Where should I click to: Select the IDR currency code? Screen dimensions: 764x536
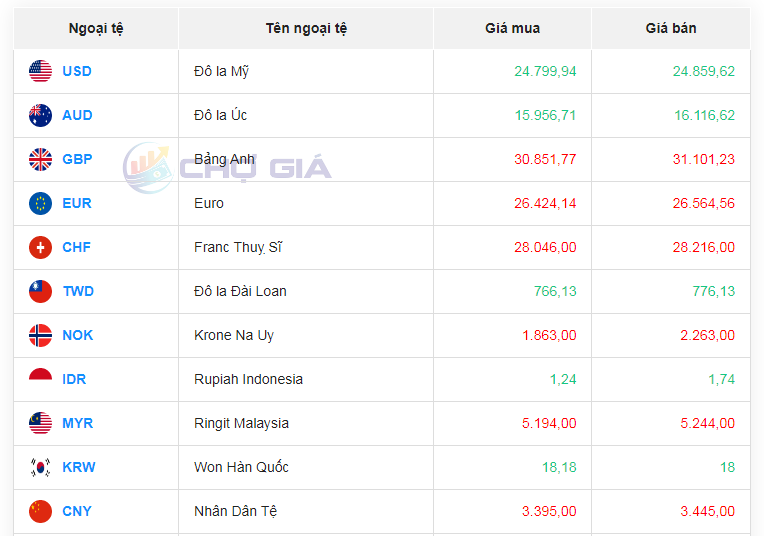76,379
